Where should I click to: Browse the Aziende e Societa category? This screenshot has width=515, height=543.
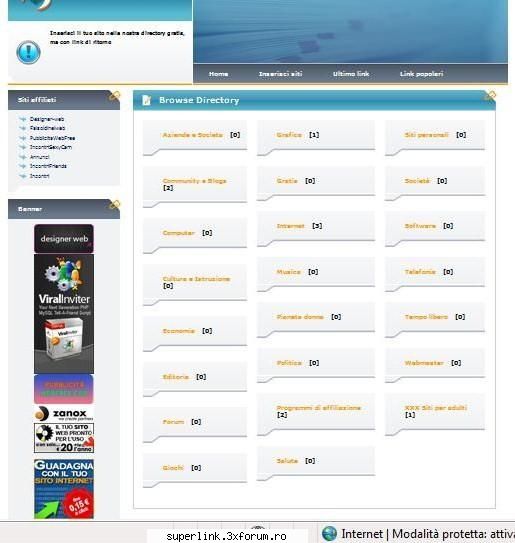193,135
